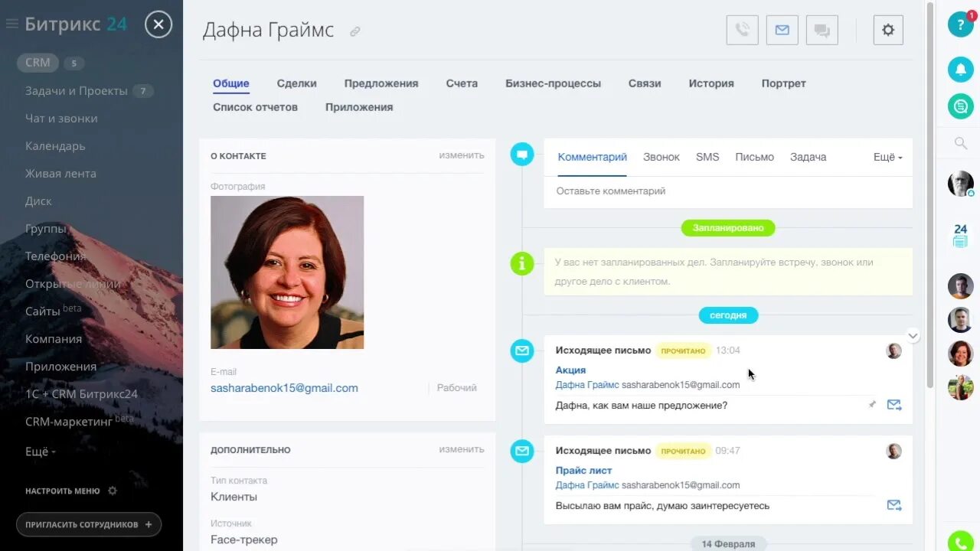The image size is (980, 551).
Task: Open the Портрет tab
Action: [783, 83]
